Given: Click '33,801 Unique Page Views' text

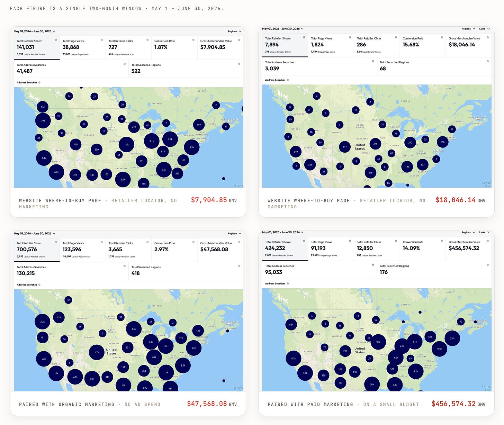Looking at the screenshot, I should pyautogui.click(x=75, y=54).
